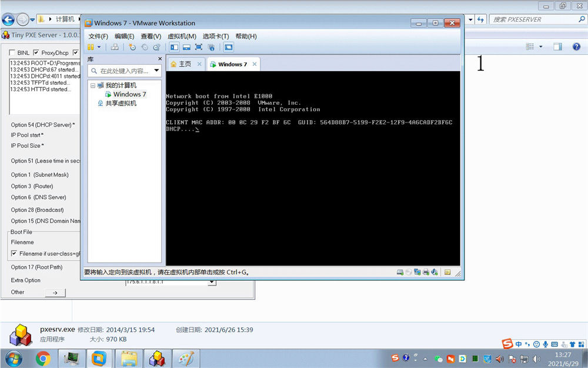Screen dimensions: 588x368
Task: Toggle the library sidebar view icon
Action: [175, 47]
